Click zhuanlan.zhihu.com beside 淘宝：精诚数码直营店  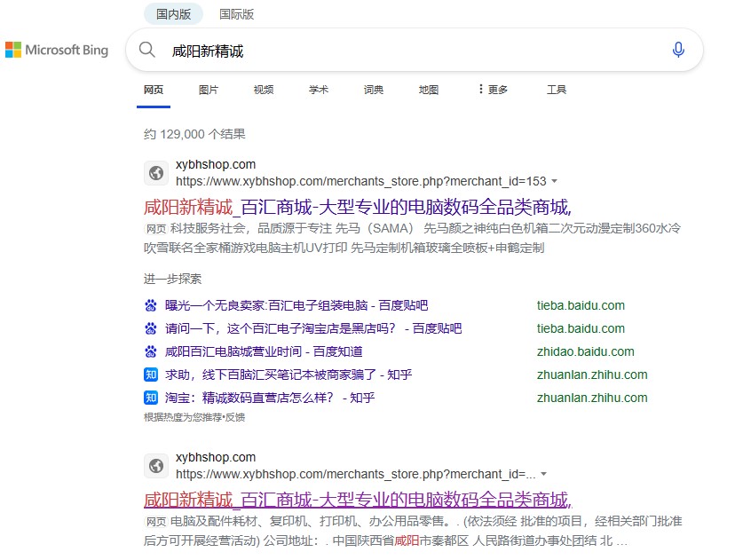pos(592,398)
